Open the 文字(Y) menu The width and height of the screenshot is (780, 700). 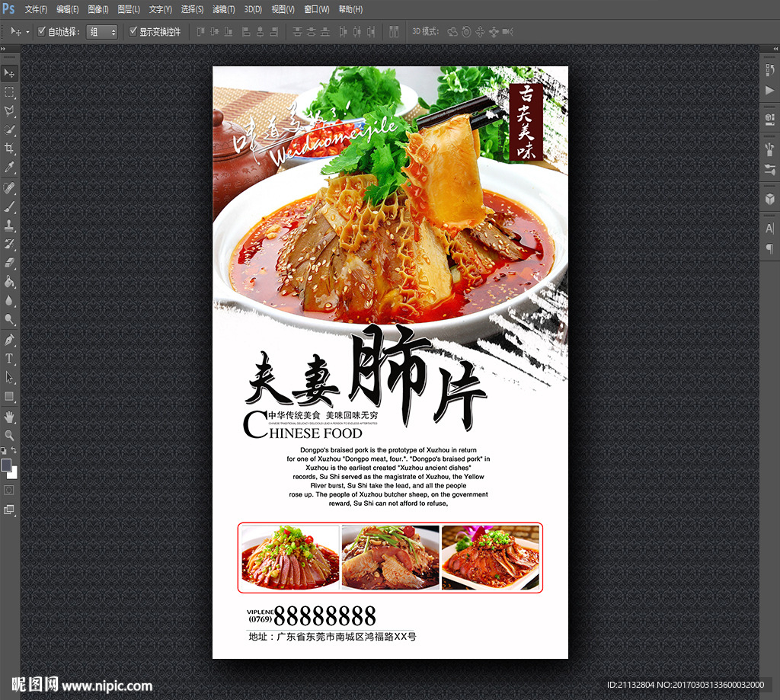[160, 9]
